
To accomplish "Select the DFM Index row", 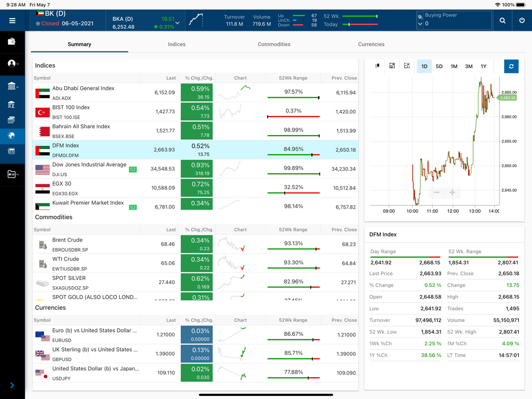I will coord(195,149).
